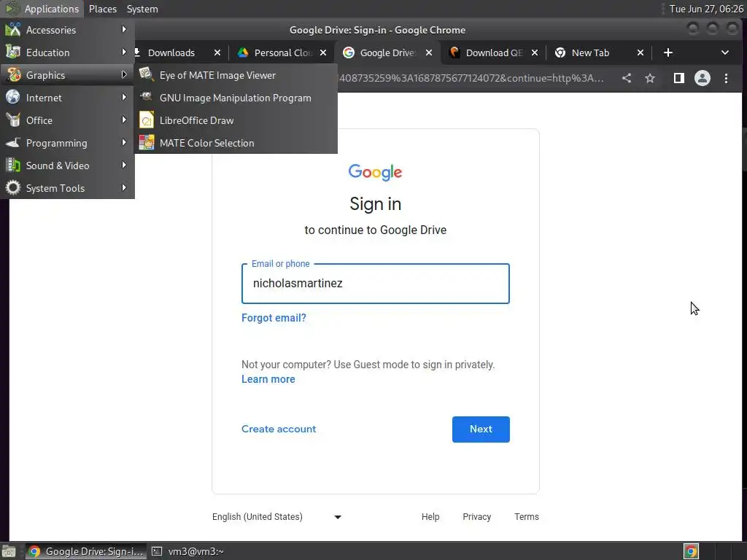747x560 pixels.
Task: Click the Google Drive icon on Personal Cloud tab
Action: (243, 52)
